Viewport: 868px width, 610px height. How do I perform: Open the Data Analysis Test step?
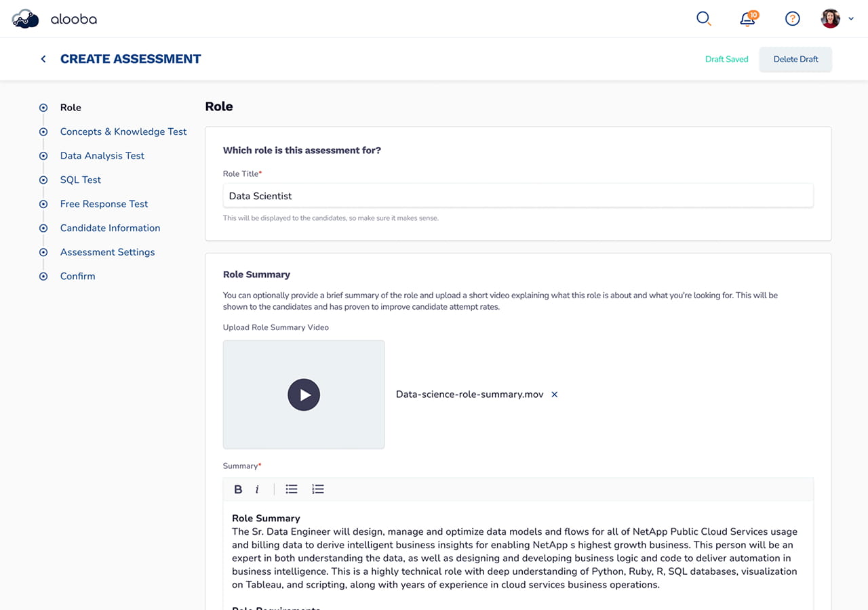(x=102, y=156)
